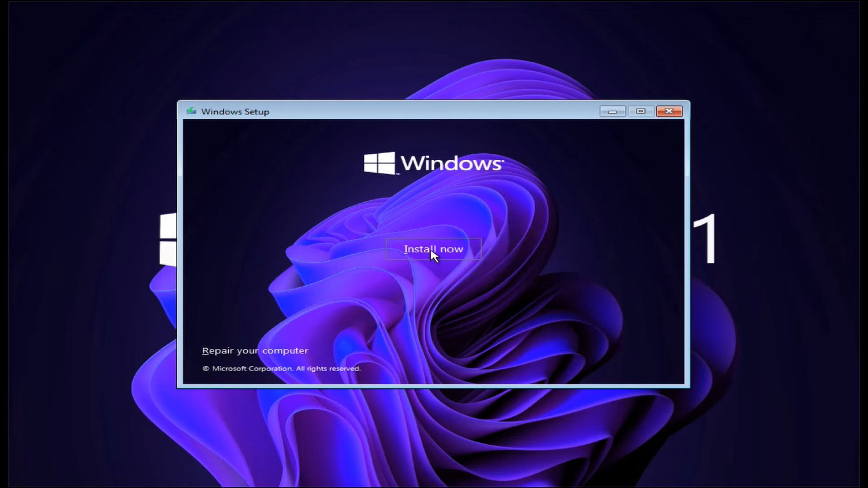This screenshot has width=868, height=488.
Task: Click the Windows wordmark in the dialog
Action: coord(453,163)
